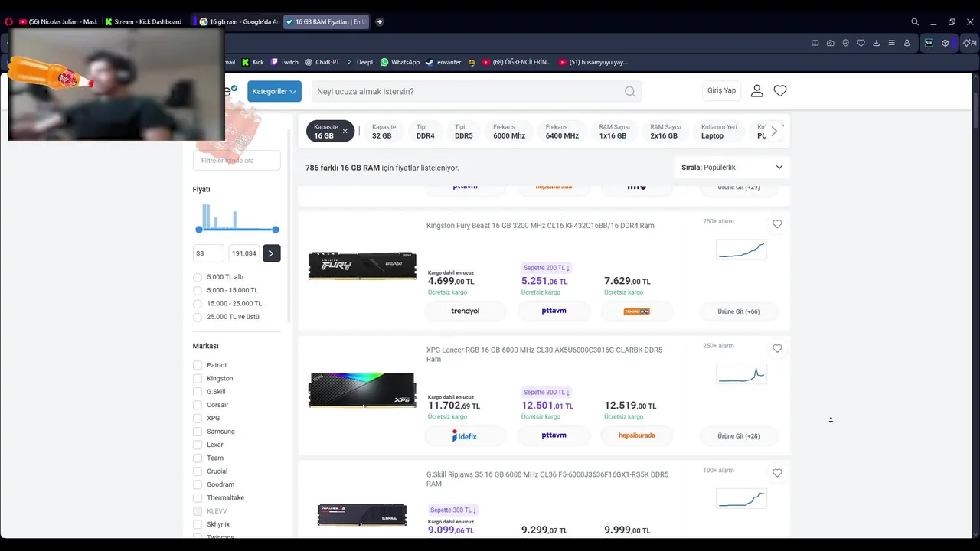The width and height of the screenshot is (980, 551).
Task: Open the Aria AI assistant button
Action: pyautogui.click(x=969, y=43)
